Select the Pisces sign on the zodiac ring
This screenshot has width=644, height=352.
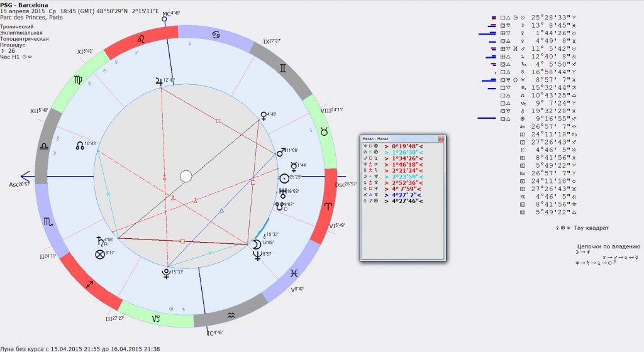coord(294,273)
